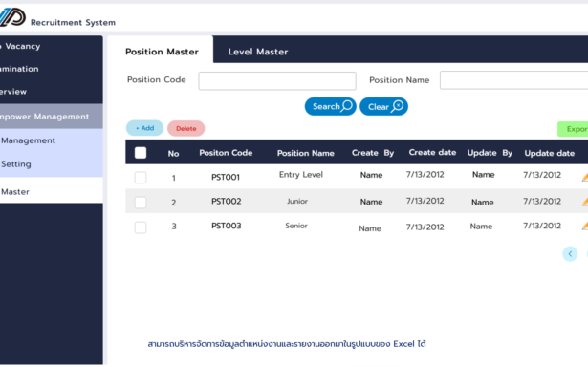This screenshot has height=367, width=588.
Task: Click the Create date column header
Action: click(x=432, y=153)
